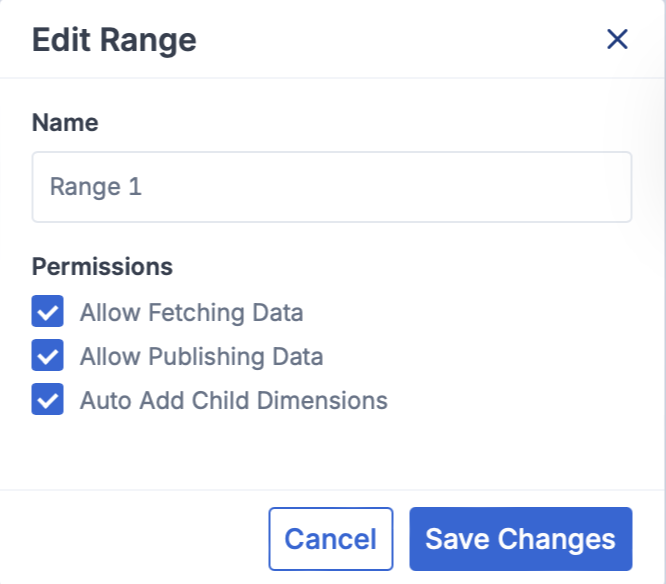Click the Edit Range dialog title
The image size is (666, 584).
(114, 40)
